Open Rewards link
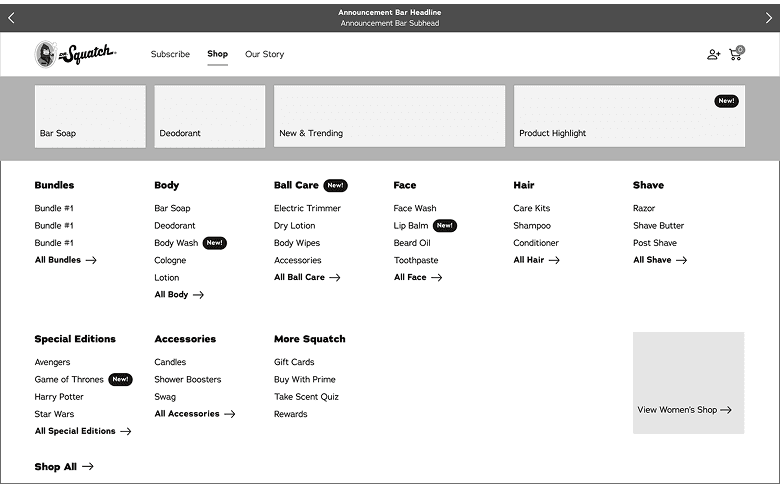This screenshot has width=780, height=488. [291, 414]
